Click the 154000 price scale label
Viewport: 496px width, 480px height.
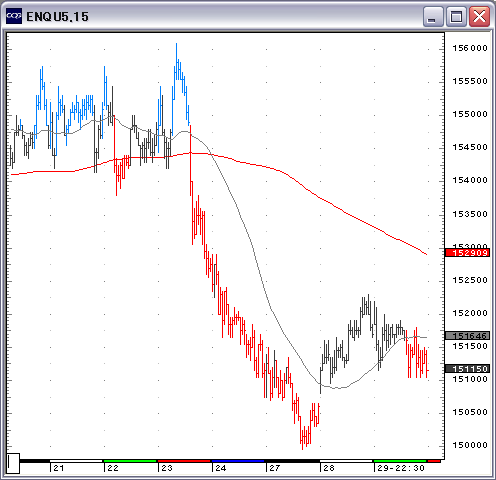pos(470,180)
